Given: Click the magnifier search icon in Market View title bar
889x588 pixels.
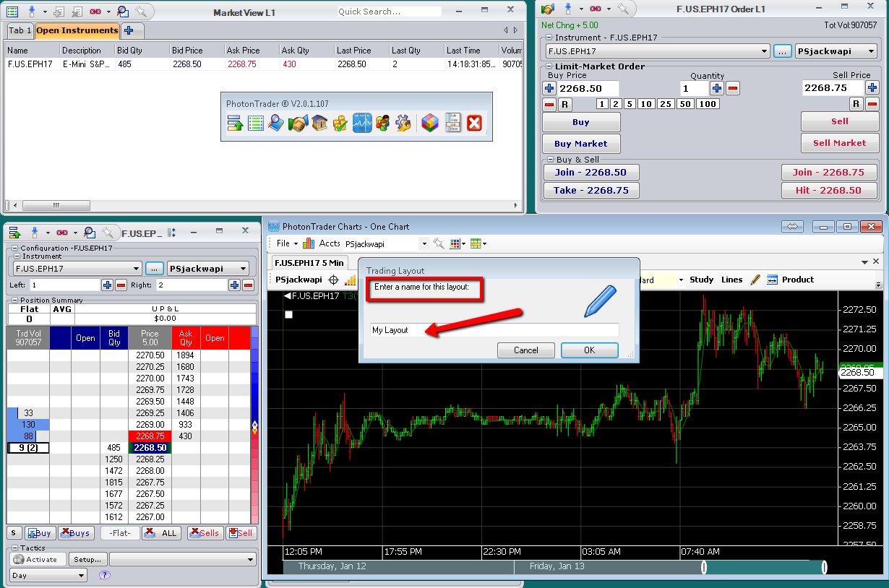Looking at the screenshot, I should click(123, 11).
